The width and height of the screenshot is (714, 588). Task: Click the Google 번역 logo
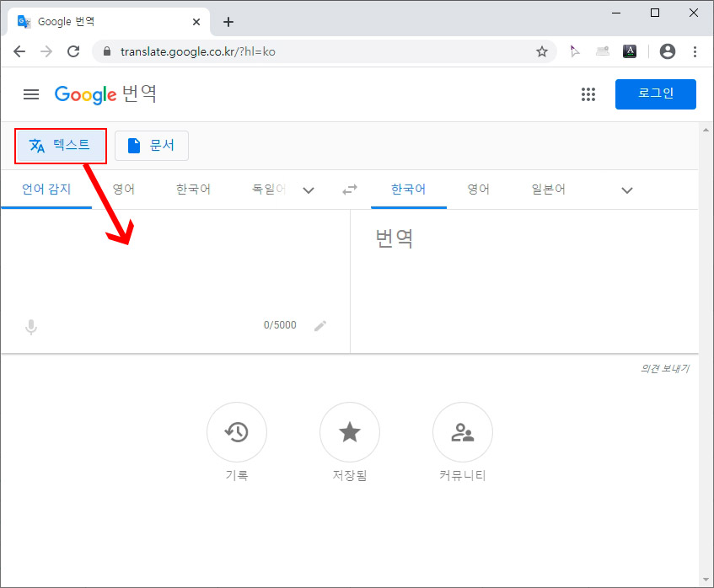(x=105, y=94)
